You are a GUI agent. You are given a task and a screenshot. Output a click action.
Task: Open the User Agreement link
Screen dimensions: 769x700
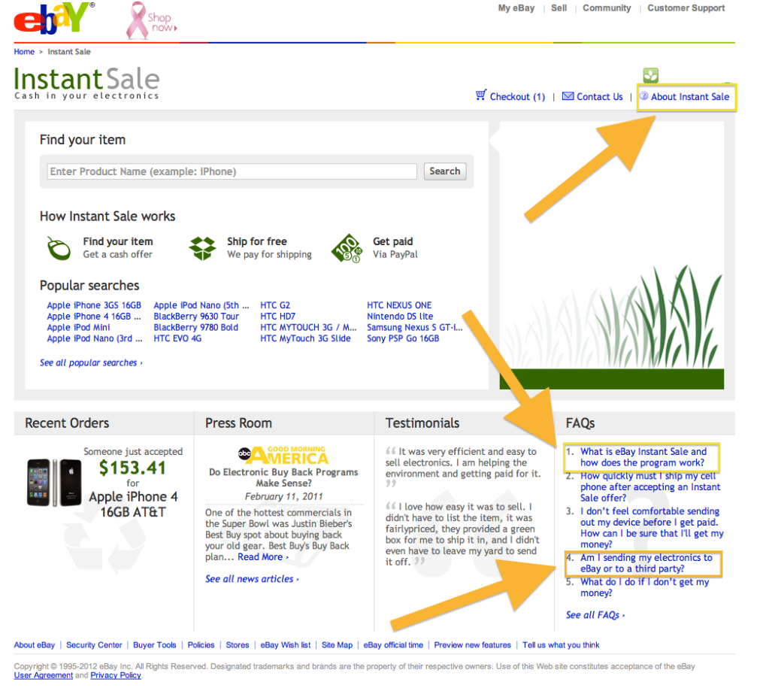43,675
